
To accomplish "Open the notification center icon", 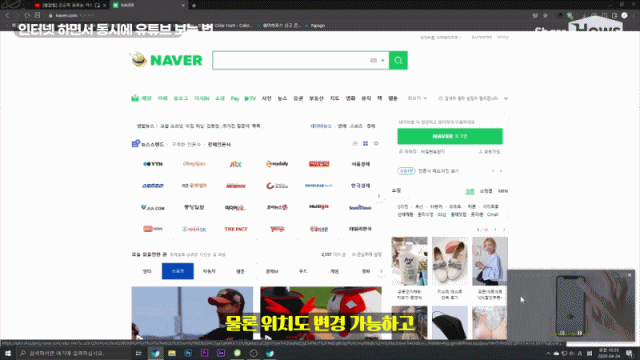I will coord(629,353).
